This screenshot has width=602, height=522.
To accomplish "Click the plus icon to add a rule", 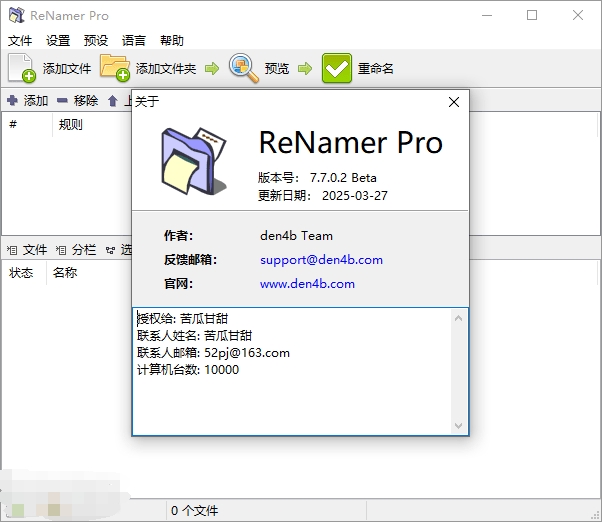I will tap(12, 101).
